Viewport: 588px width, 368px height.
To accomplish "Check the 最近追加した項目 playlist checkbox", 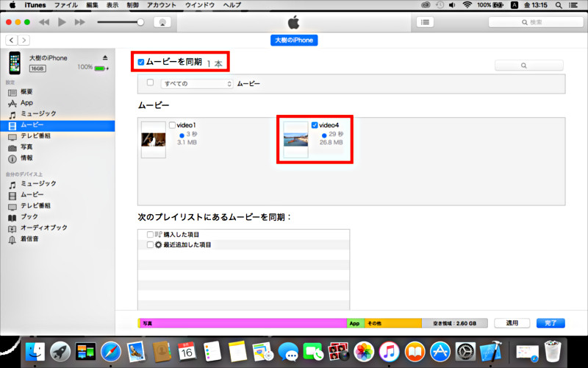I will 150,245.
